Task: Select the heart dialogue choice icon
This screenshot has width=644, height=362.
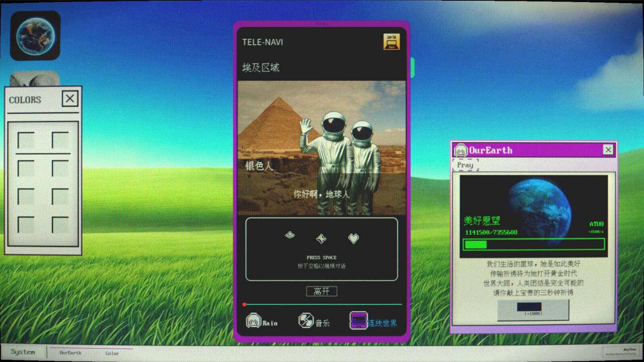Action: pos(353,239)
